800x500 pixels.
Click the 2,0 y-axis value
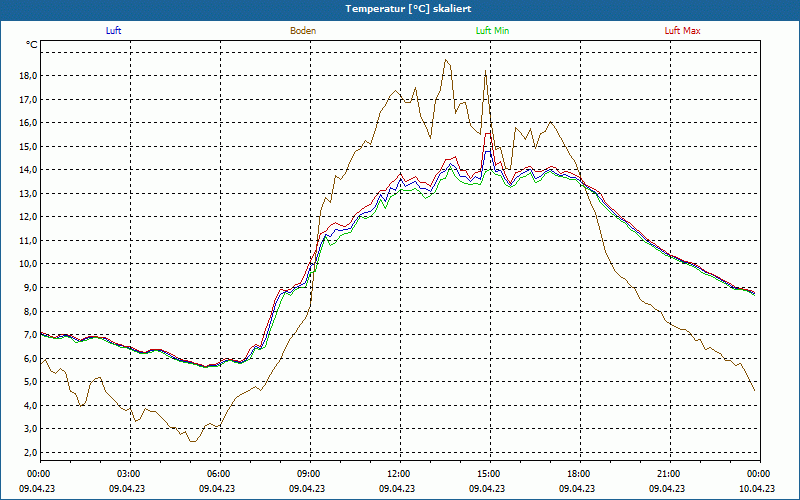(x=30, y=453)
